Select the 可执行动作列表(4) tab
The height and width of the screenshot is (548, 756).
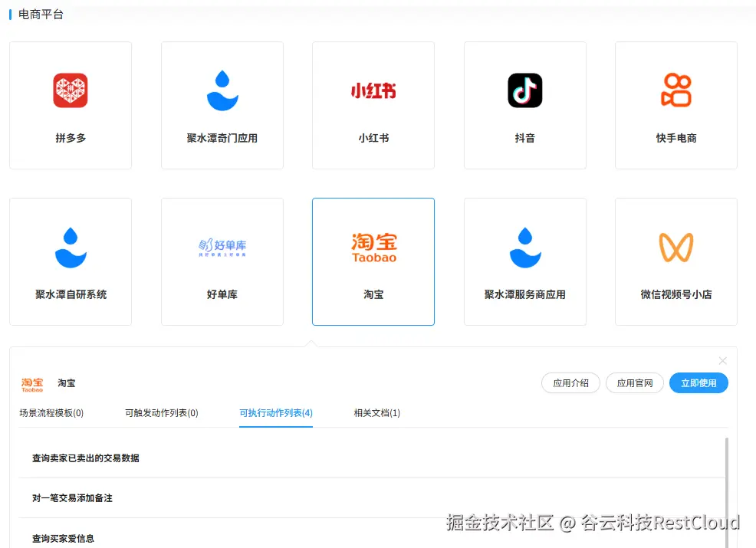276,413
